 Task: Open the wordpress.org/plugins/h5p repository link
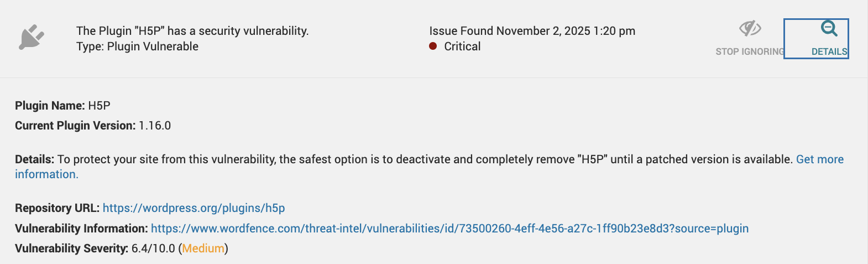point(194,208)
